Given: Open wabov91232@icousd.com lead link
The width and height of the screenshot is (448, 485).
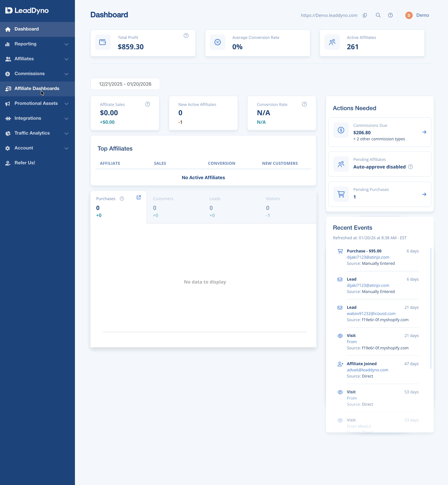Looking at the screenshot, I should point(371,314).
